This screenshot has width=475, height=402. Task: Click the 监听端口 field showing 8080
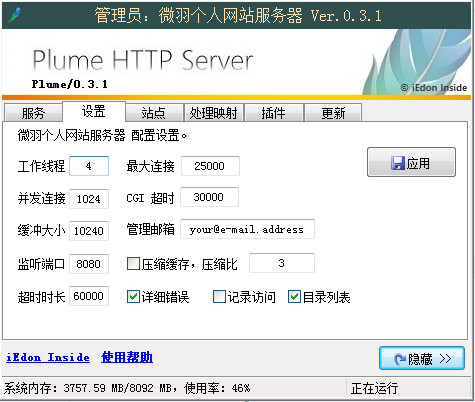[89, 264]
